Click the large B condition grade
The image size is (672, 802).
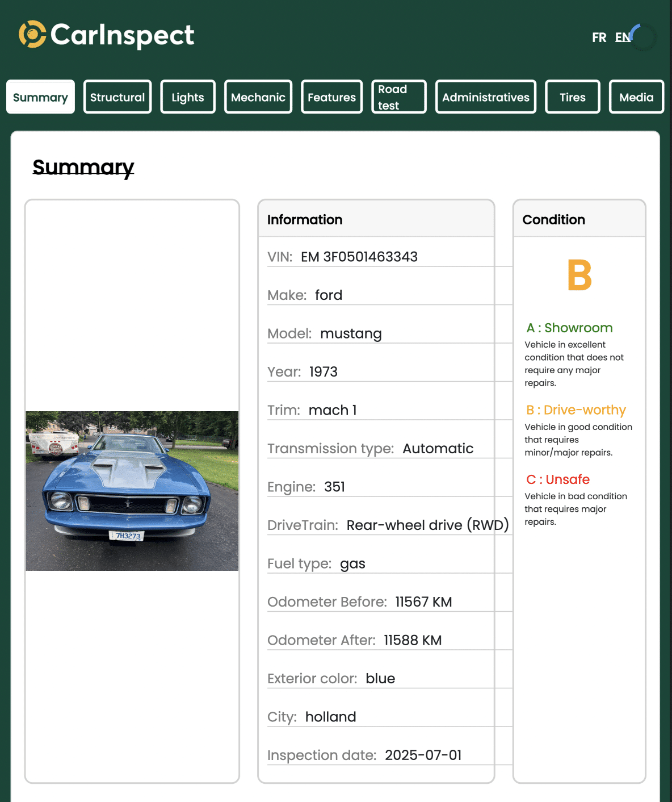tap(579, 275)
